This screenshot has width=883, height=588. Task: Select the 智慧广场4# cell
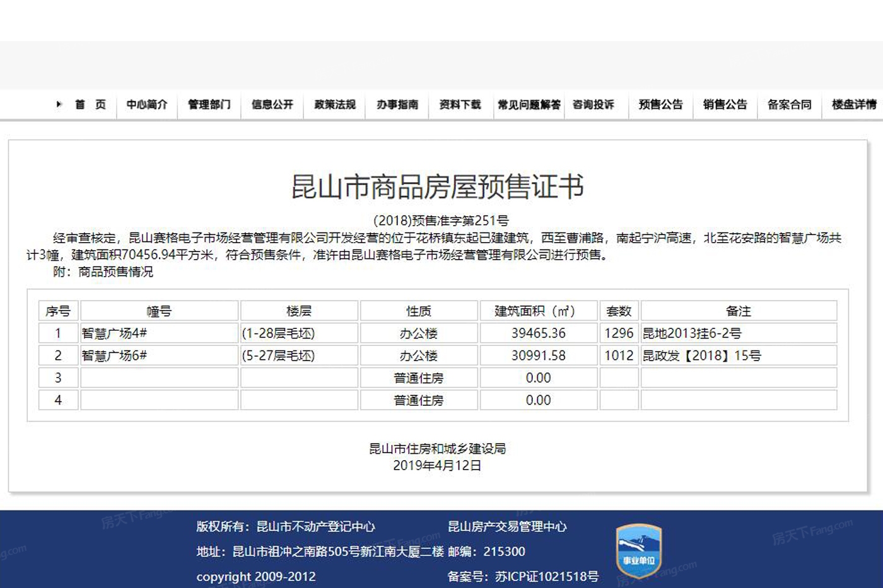[x=159, y=333]
